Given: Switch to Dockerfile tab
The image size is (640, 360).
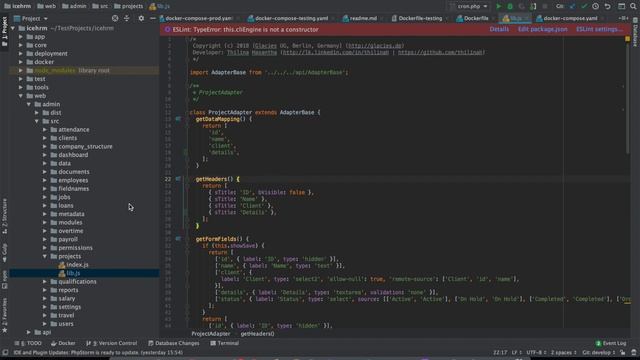Looking at the screenshot, I should tap(476, 18).
